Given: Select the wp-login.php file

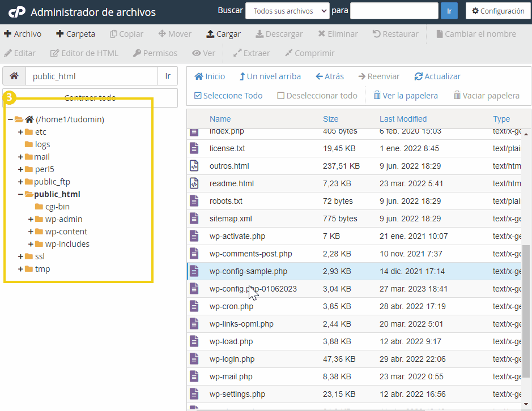Looking at the screenshot, I should (354, 359).
